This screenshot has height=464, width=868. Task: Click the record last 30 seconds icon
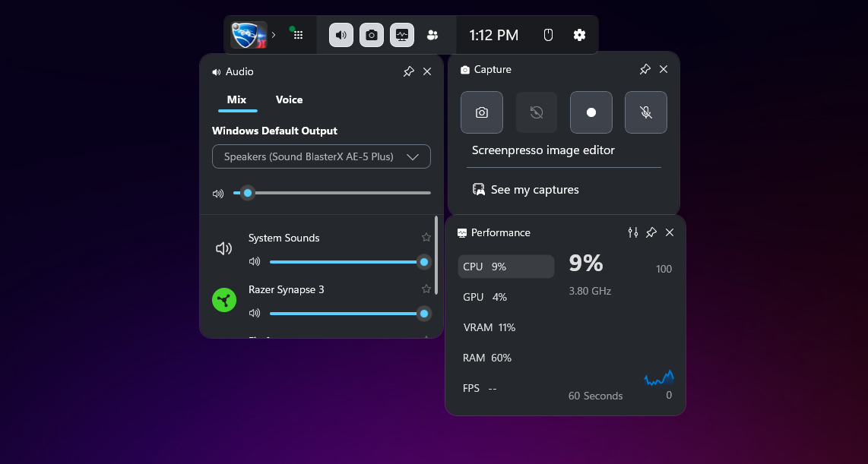537,112
